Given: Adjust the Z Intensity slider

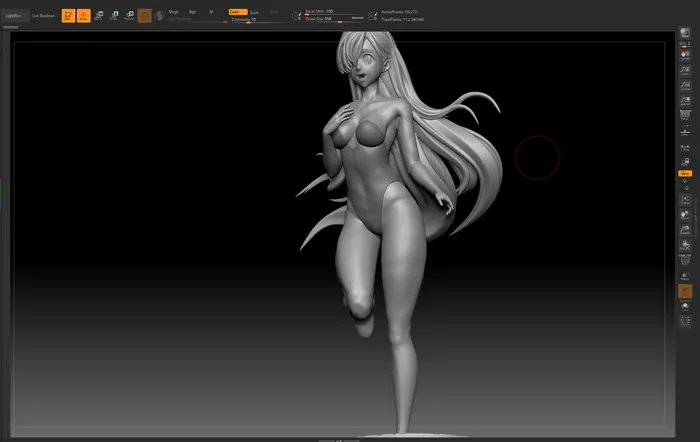Looking at the screenshot, I should (x=243, y=19).
